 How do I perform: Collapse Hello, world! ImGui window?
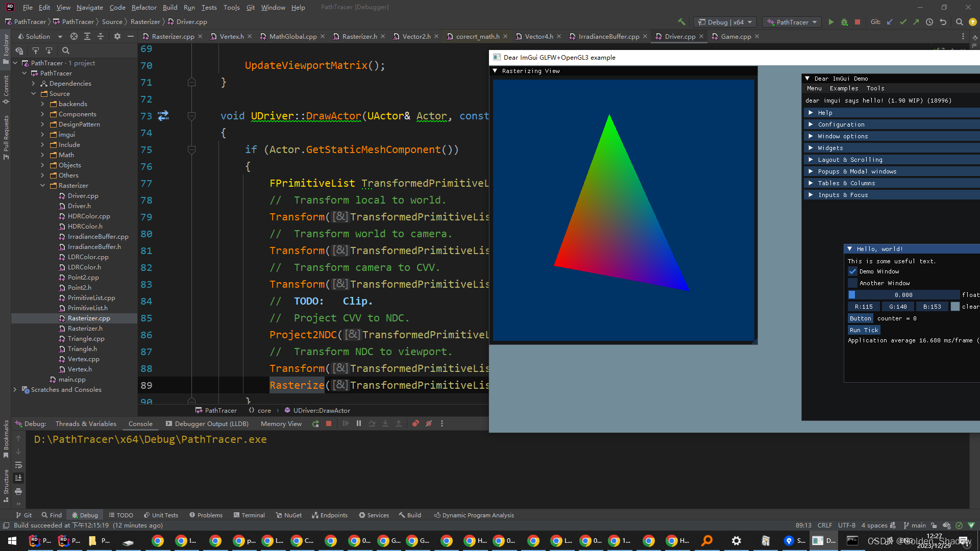(x=850, y=249)
